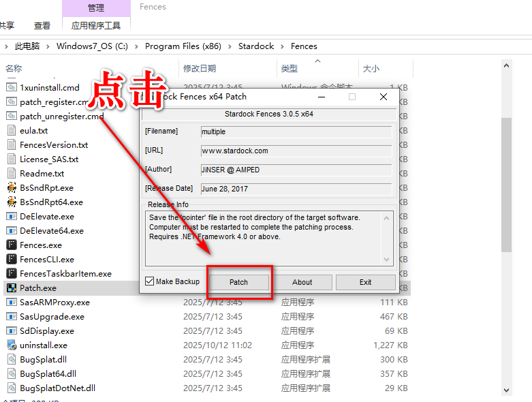This screenshot has height=402, width=532.
Task: Close the Fences x64 Patch window
Action: (x=384, y=97)
